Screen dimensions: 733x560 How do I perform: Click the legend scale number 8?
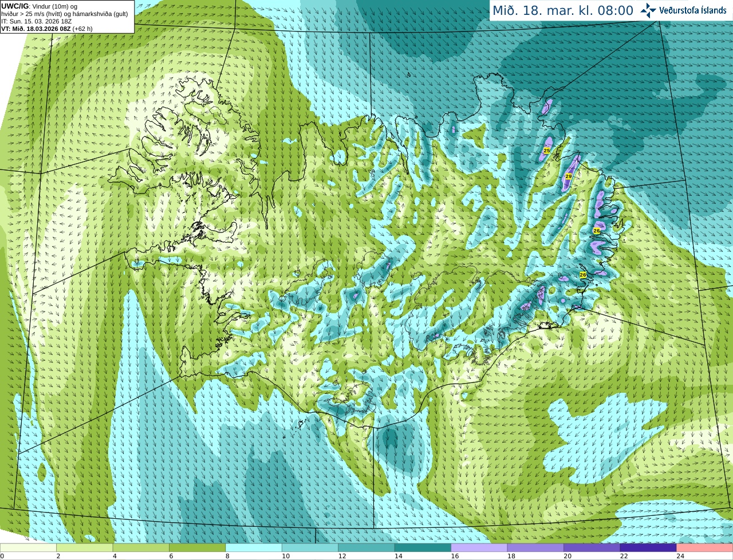[x=227, y=556]
